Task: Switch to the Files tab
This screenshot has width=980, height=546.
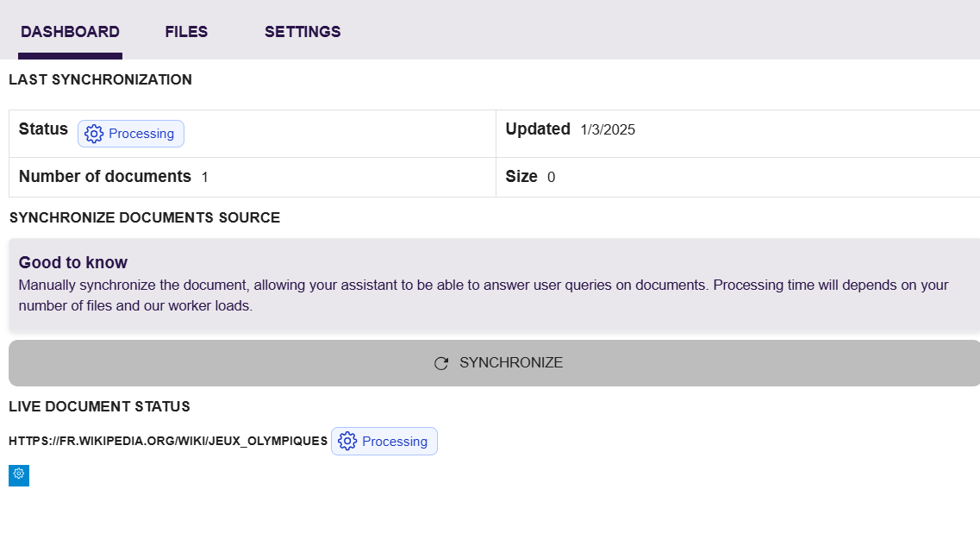Action: (x=186, y=31)
